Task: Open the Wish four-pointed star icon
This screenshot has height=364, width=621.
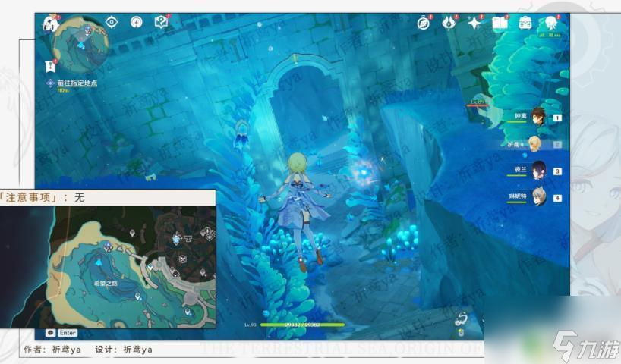Action: tap(474, 24)
